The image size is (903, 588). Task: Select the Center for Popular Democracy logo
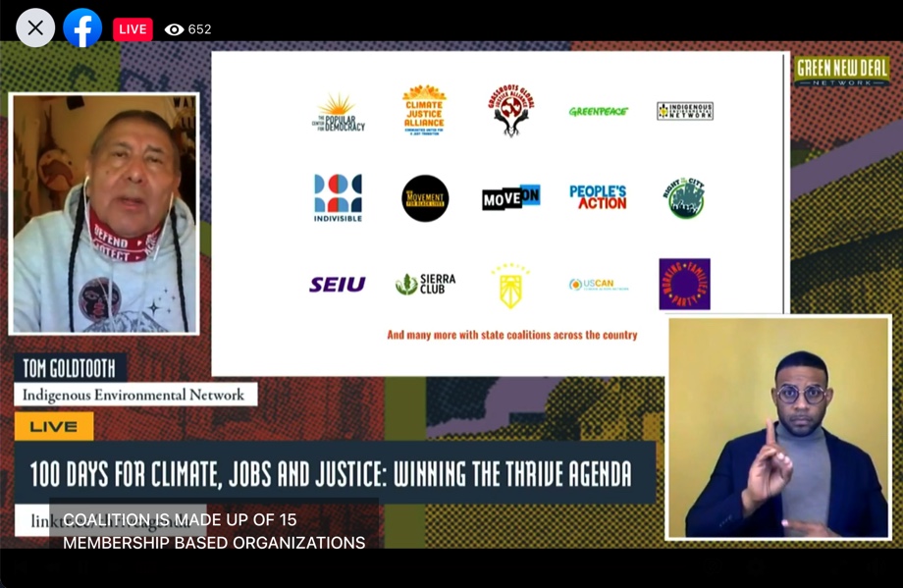coord(339,112)
